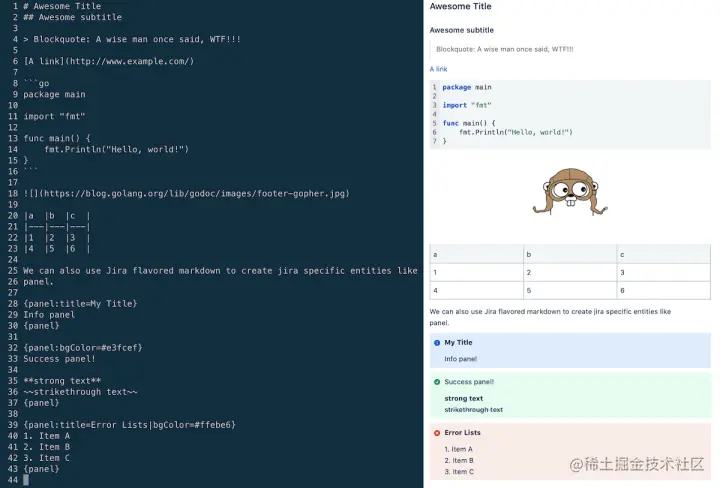Screen dimensions: 720x488
Task: Click '{panel:title=My Title}' in the editor
Action: tap(80, 303)
